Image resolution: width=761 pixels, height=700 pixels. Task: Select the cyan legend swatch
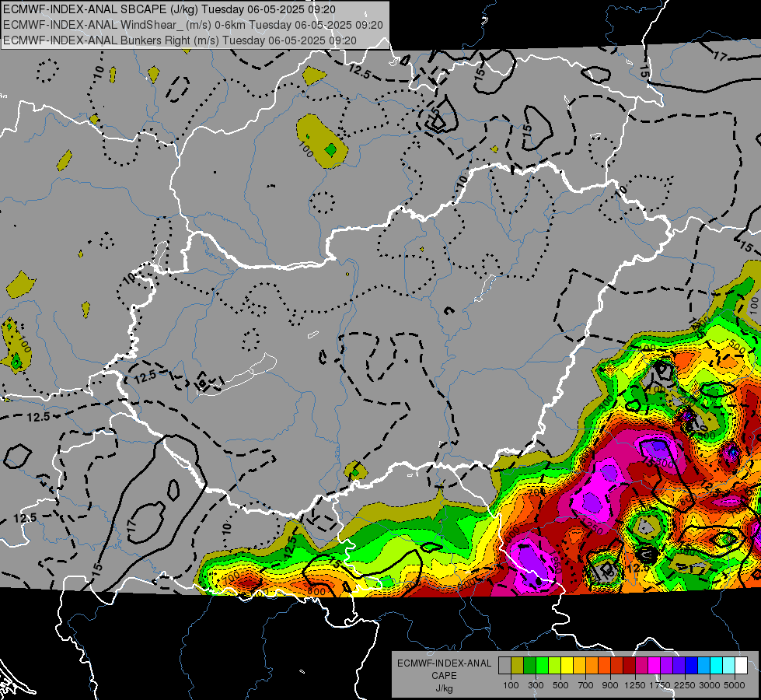(x=717, y=666)
